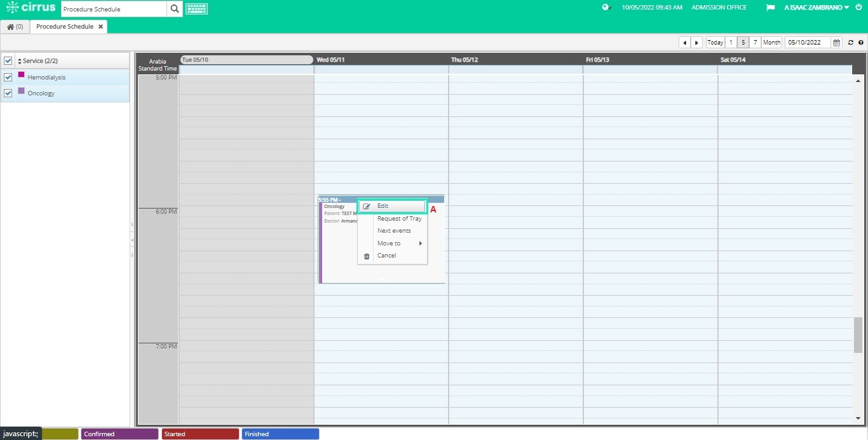Click the globe language icon

pos(606,8)
